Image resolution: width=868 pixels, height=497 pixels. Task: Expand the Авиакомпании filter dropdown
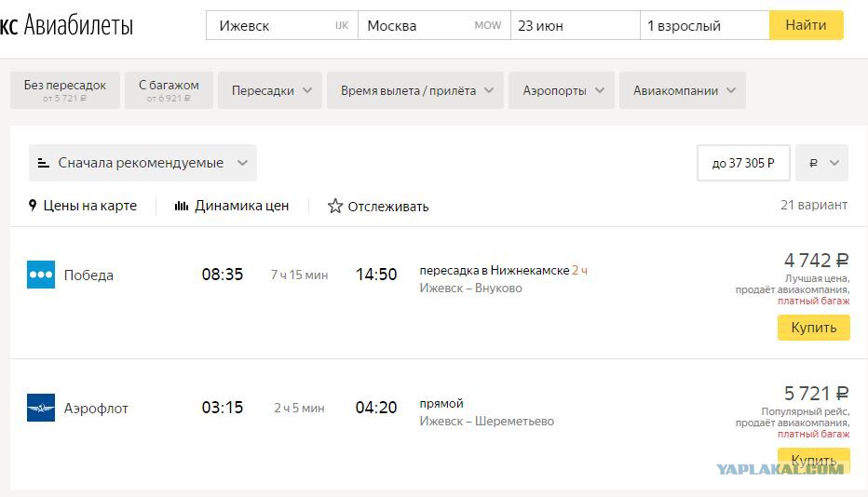(683, 90)
